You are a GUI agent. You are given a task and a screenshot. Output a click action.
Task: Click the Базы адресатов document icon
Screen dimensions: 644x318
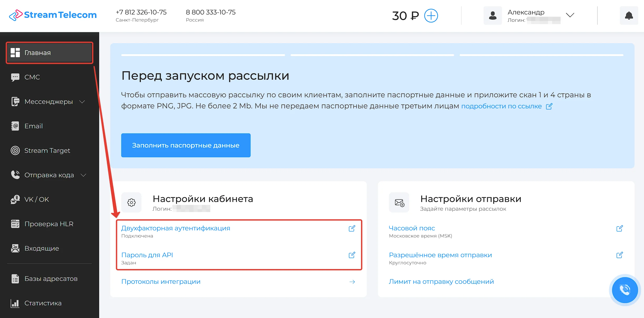click(15, 279)
